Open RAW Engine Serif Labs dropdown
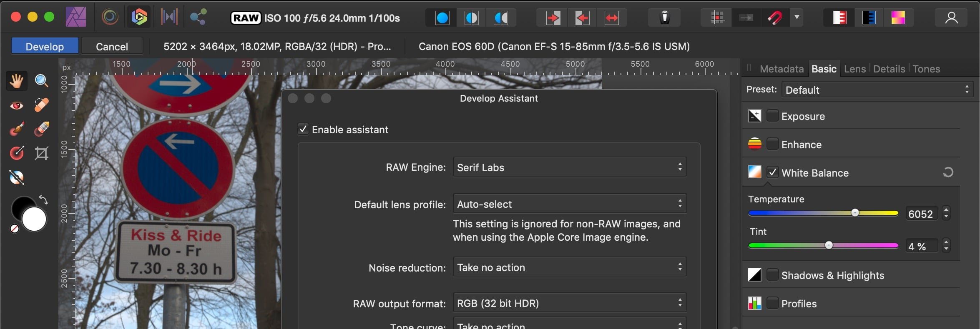This screenshot has height=329, width=980. pos(570,167)
